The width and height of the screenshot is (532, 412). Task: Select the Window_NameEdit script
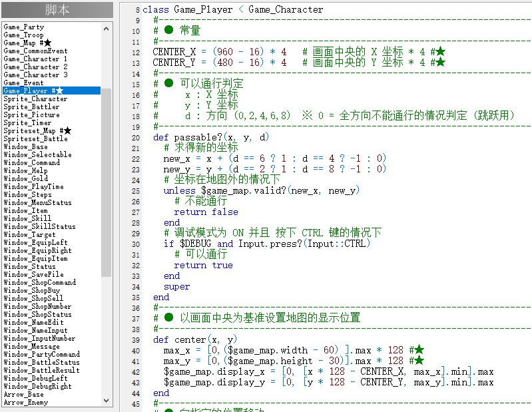(33, 322)
